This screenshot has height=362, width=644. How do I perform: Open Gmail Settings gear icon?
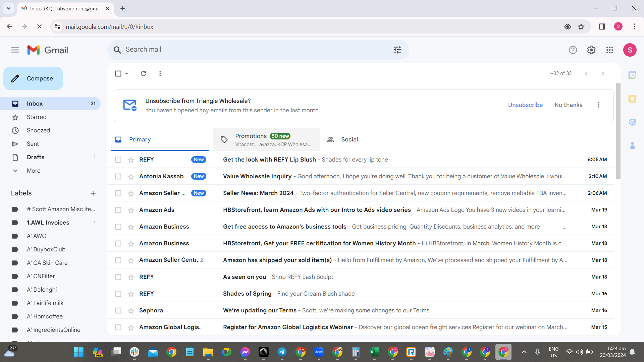tap(591, 50)
